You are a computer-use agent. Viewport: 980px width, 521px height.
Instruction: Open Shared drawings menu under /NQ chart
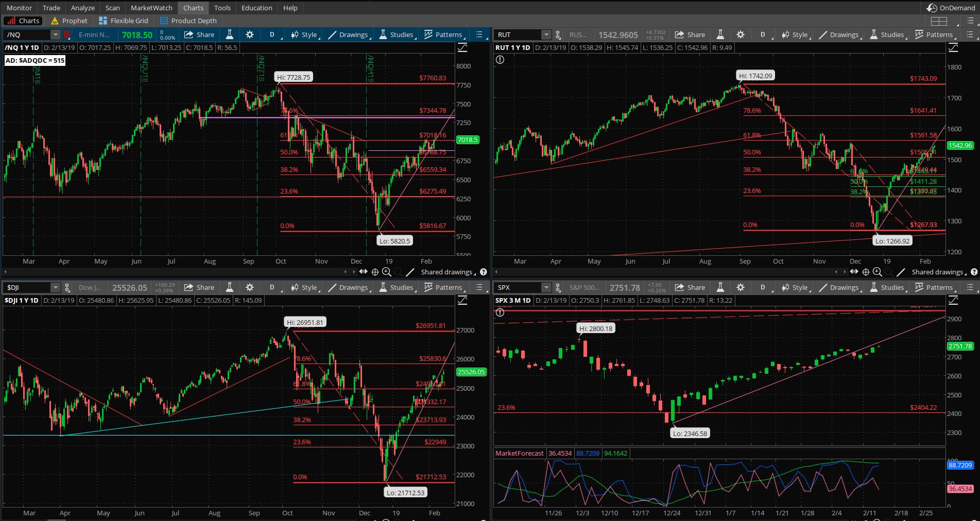point(448,272)
